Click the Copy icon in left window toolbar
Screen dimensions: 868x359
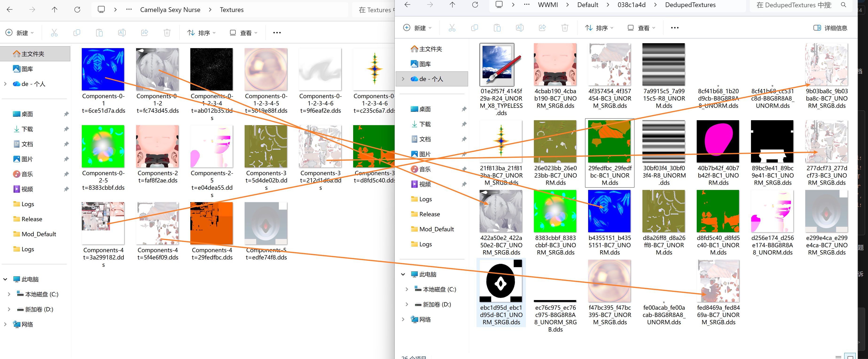click(77, 33)
